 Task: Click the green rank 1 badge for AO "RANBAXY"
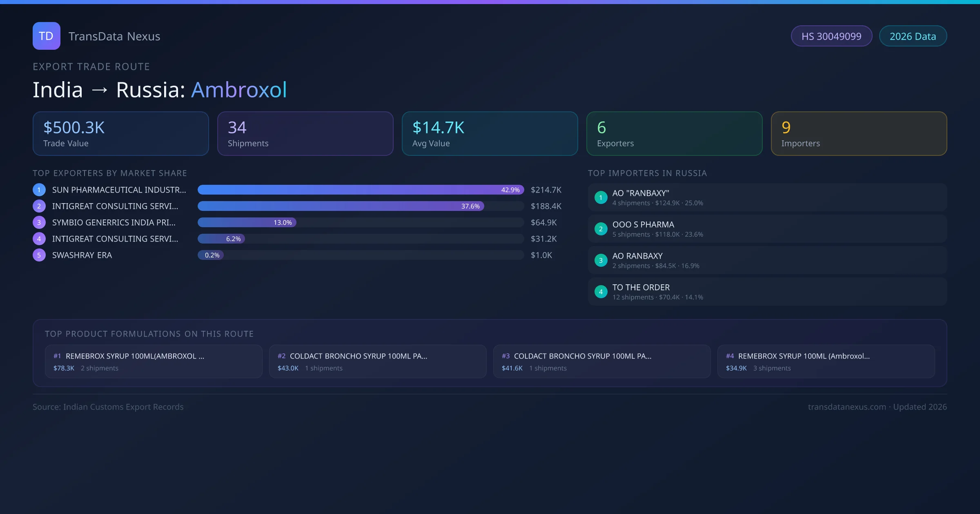601,197
